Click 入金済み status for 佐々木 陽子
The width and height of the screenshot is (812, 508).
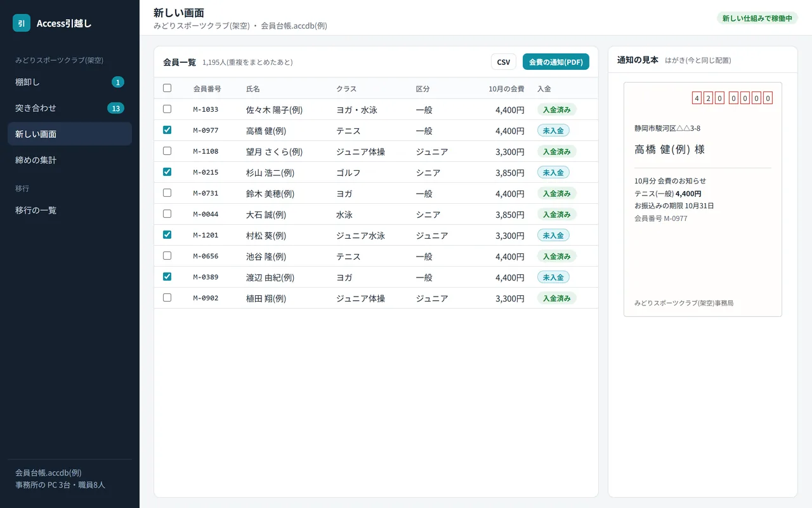click(x=557, y=109)
